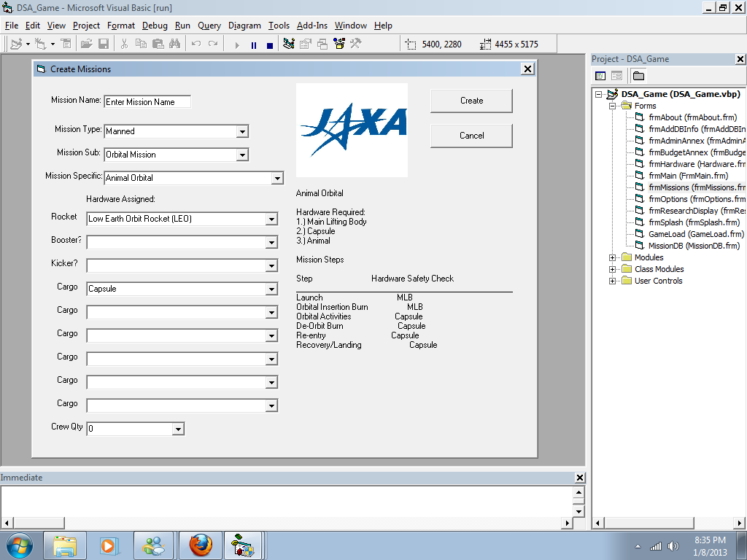Select MissionDB form in project tree
747x560 pixels.
pyautogui.click(x=694, y=246)
